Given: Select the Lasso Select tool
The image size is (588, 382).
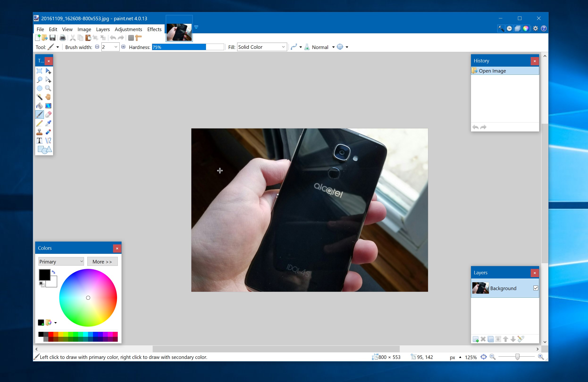Looking at the screenshot, I should coord(39,80).
